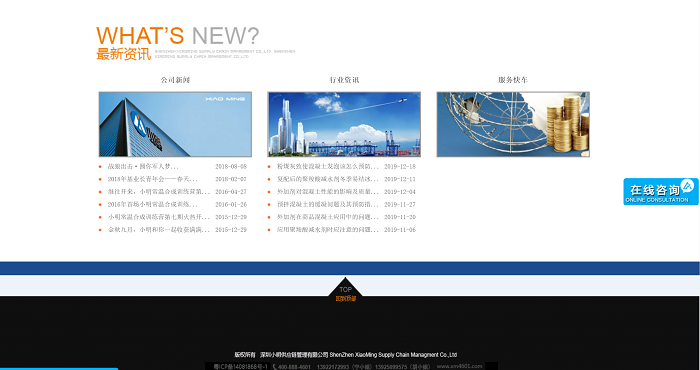Click the phone icon beside 400-888-4601

click(x=275, y=367)
